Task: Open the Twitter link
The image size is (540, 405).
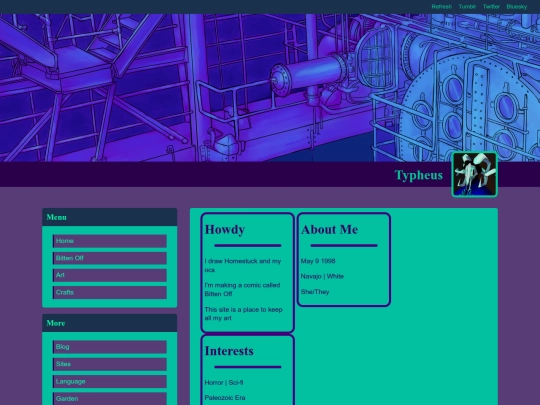Action: pyautogui.click(x=491, y=7)
